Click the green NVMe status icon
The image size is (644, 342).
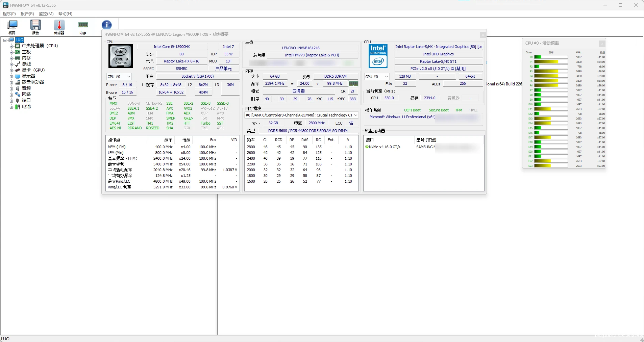(367, 147)
